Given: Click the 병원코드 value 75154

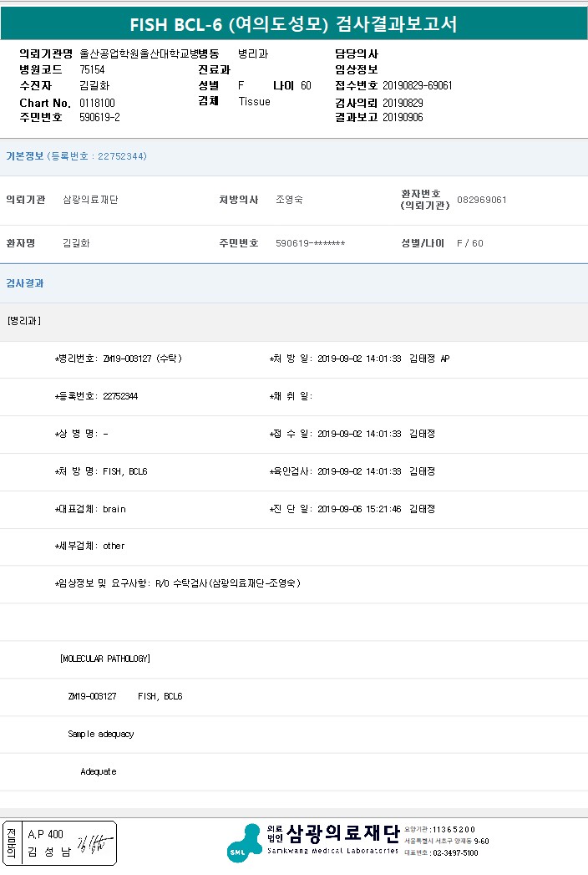Looking at the screenshot, I should click(x=92, y=69).
